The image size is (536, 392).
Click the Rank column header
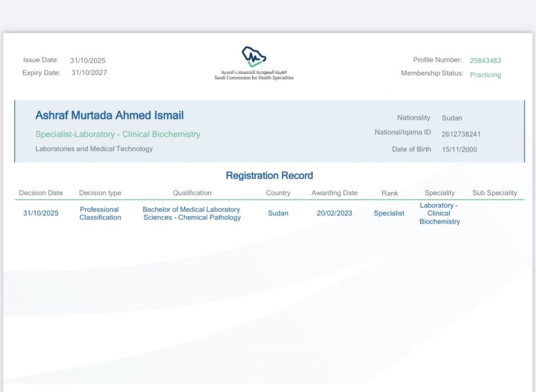click(x=390, y=193)
